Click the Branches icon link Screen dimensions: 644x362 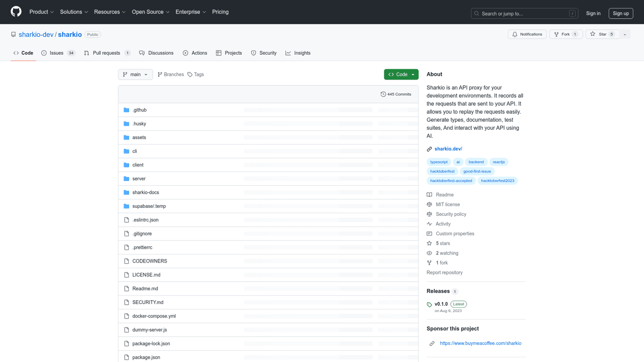point(160,74)
